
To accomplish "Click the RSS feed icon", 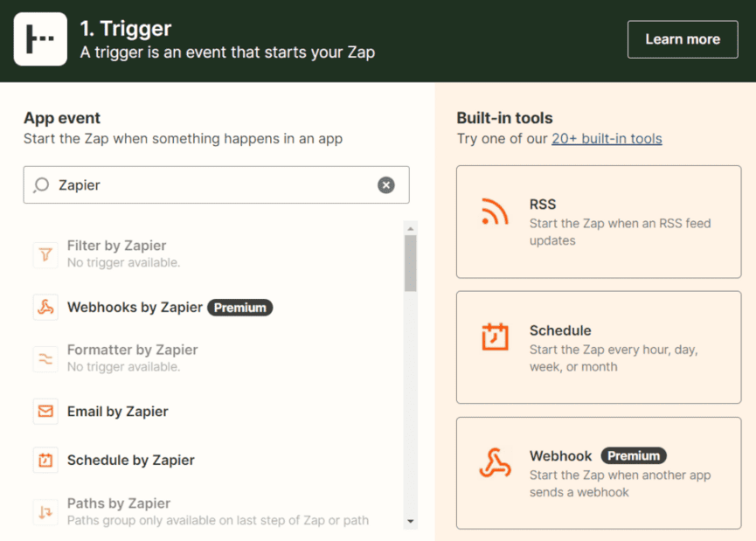I will pyautogui.click(x=495, y=211).
